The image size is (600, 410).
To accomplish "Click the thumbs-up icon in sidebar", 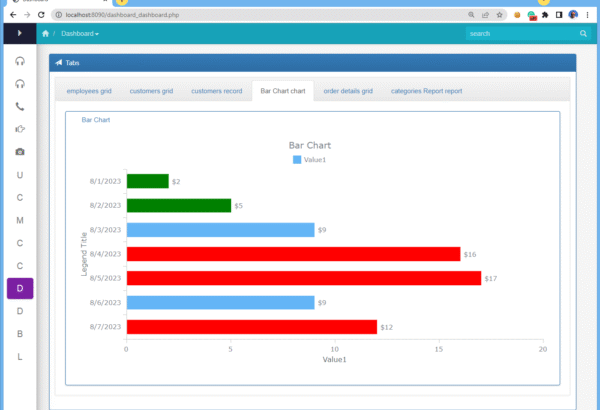I will click(x=20, y=129).
